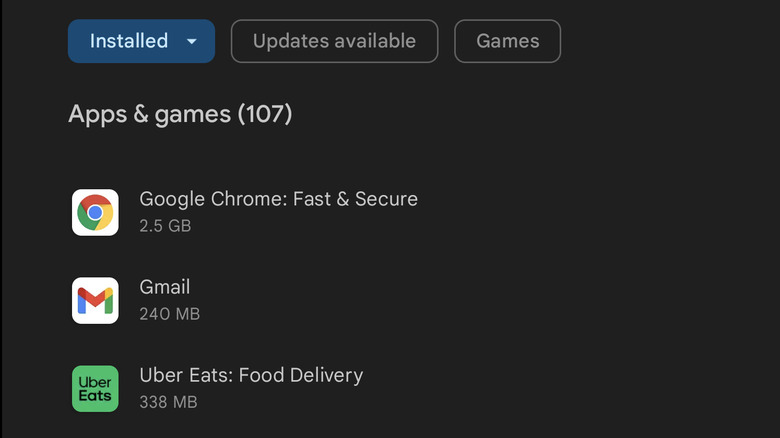The image size is (780, 438).
Task: Click the Apps & games heading
Action: (149, 114)
